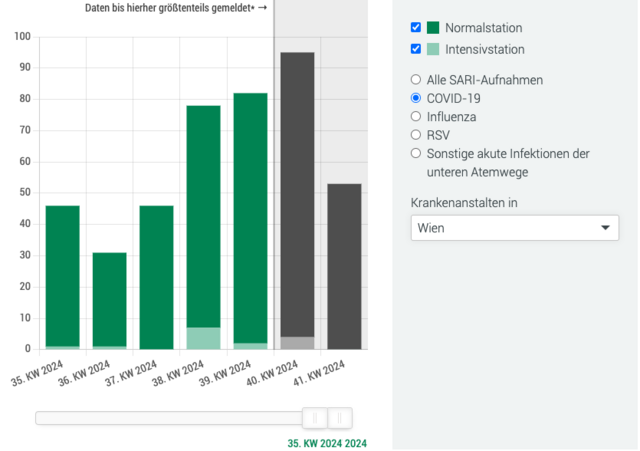Select the Alle SARI-Aufnahmen radio button
This screenshot has width=640, height=451.
[x=416, y=79]
